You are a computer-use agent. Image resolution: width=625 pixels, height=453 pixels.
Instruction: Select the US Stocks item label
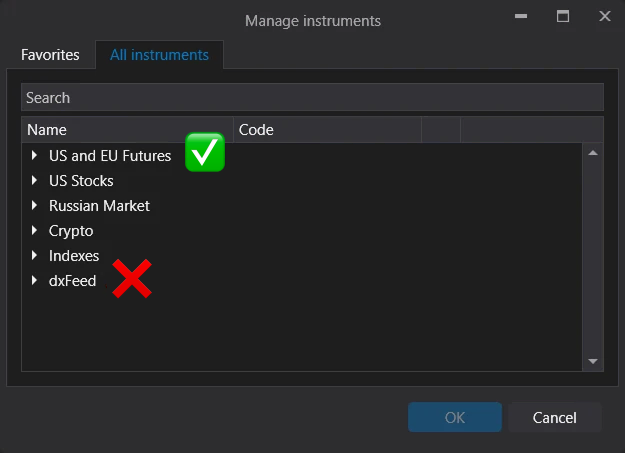(81, 181)
